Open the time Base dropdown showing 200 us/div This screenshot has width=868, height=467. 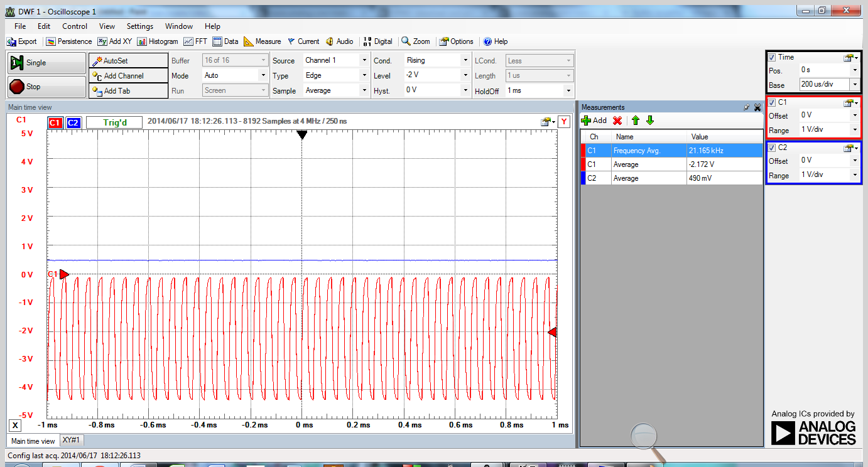[829, 85]
